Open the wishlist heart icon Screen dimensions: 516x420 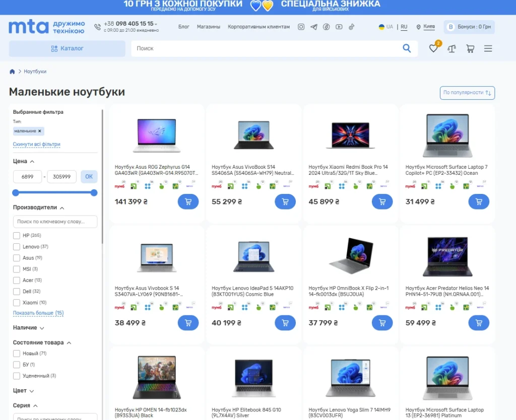(x=433, y=48)
